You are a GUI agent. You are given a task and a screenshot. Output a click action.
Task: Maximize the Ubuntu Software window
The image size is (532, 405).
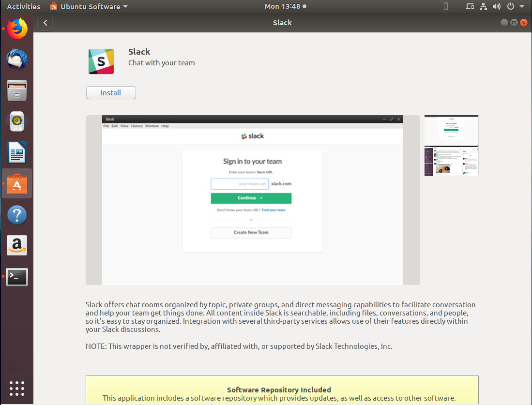(x=514, y=23)
